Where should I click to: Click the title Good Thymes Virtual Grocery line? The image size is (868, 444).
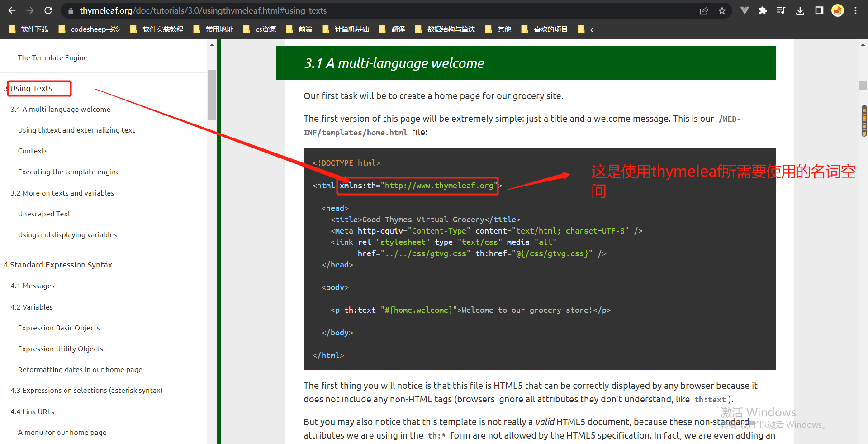pos(426,220)
